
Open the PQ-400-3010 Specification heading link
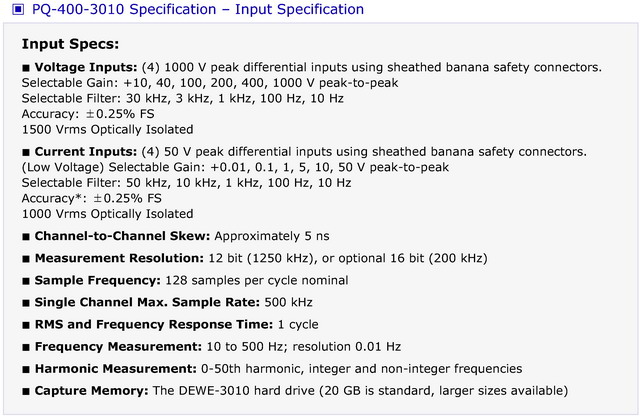pyautogui.click(x=198, y=9)
